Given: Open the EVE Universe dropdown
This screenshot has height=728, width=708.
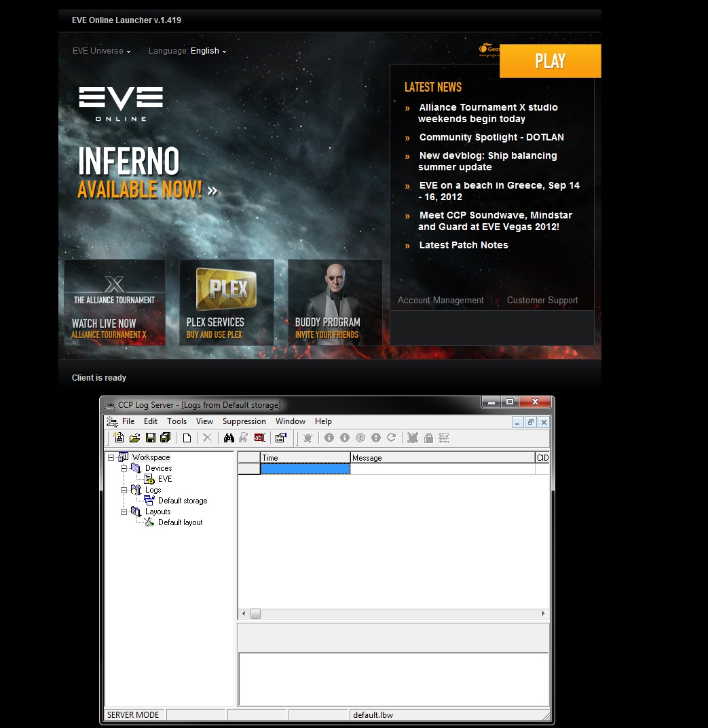Looking at the screenshot, I should pyautogui.click(x=101, y=51).
